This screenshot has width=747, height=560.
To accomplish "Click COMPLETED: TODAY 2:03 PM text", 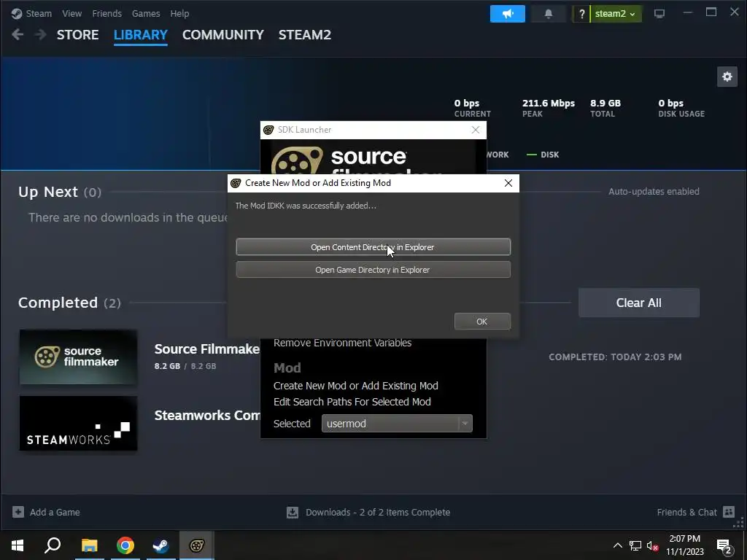I will [x=615, y=357].
